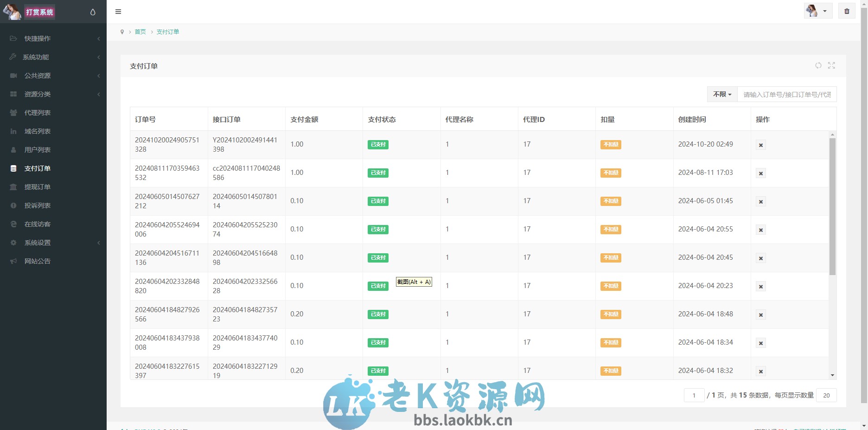
Task: Click the warning icon next to 投诉列表
Action: (13, 205)
